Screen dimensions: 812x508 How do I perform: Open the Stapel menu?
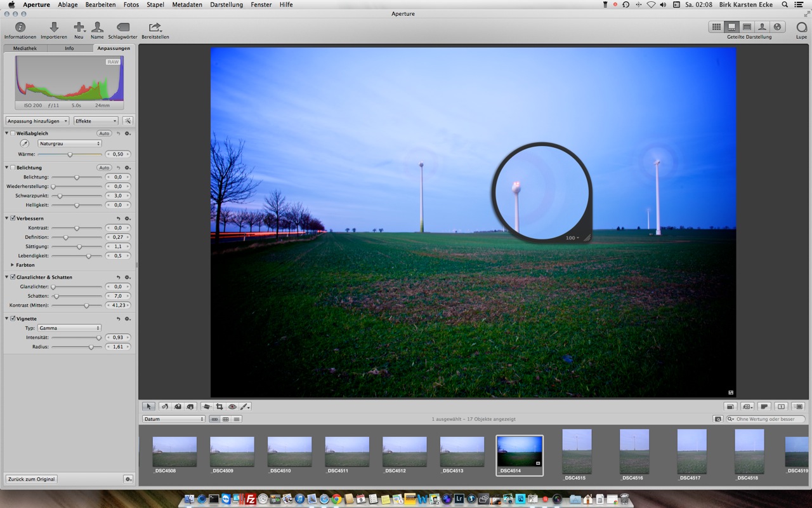(155, 4)
